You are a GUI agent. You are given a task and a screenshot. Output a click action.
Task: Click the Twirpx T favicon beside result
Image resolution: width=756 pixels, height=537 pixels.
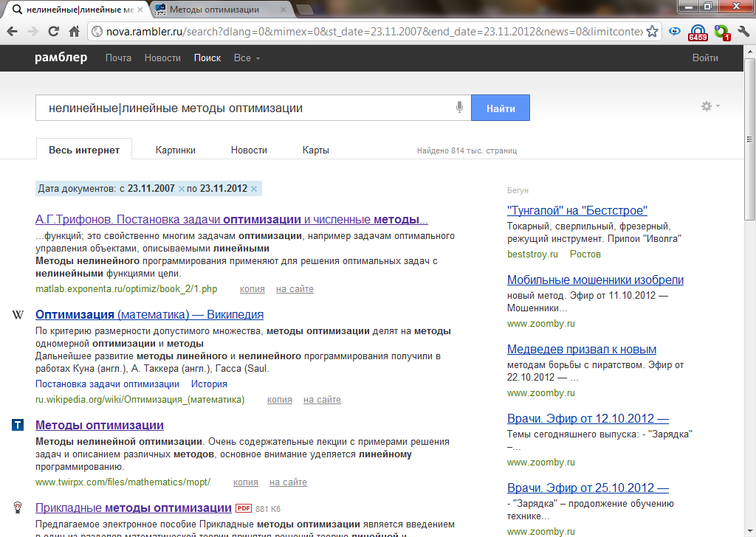18,425
